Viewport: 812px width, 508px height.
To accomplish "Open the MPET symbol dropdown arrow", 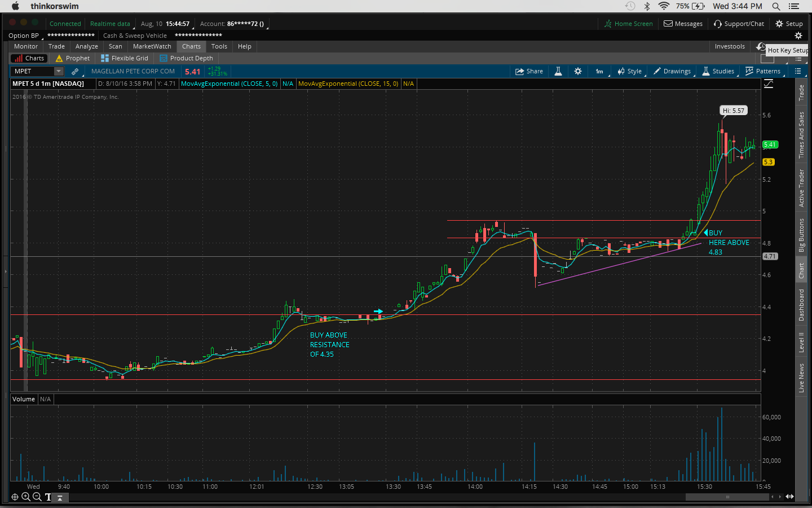I will [59, 71].
